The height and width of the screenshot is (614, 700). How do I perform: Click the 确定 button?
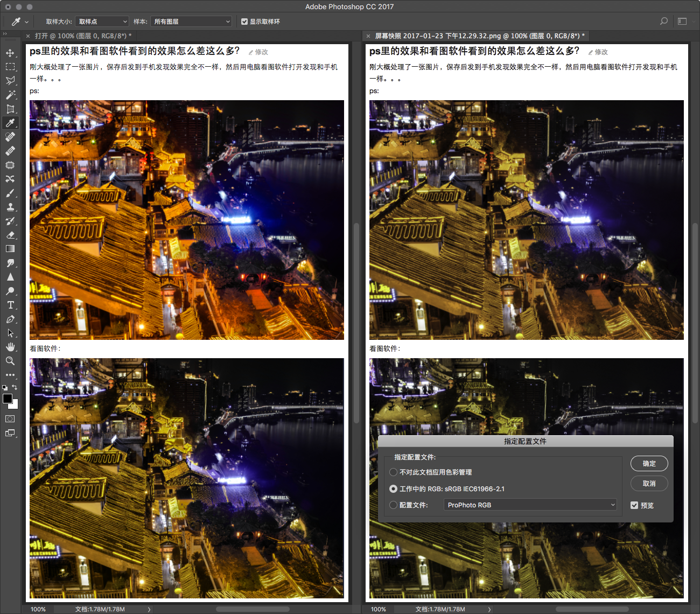coord(649,464)
